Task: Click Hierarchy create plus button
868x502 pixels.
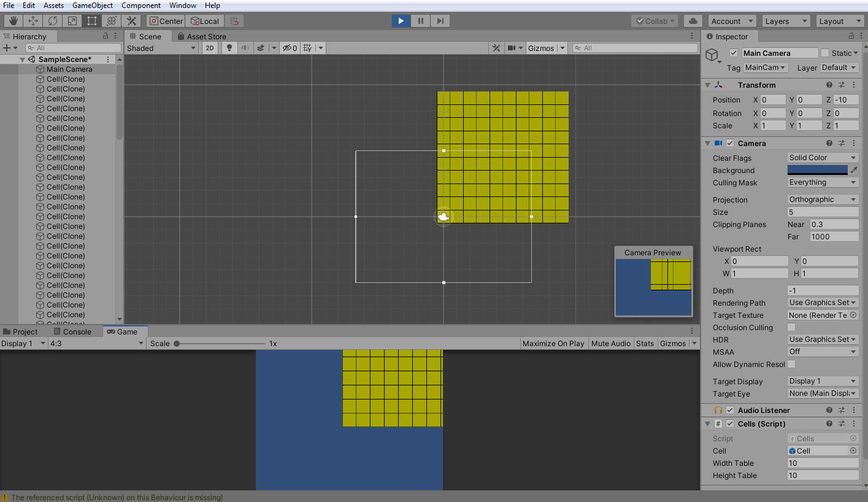Action: pos(6,48)
